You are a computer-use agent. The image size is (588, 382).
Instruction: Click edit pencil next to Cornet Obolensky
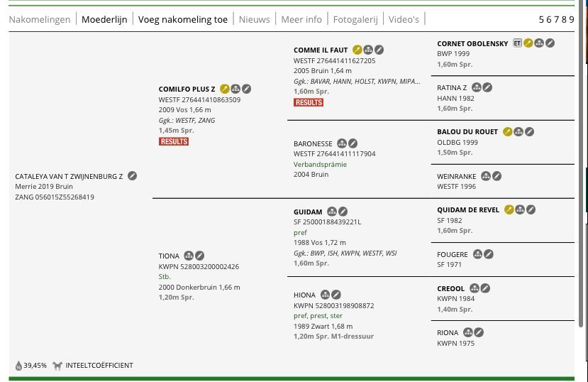(550, 43)
